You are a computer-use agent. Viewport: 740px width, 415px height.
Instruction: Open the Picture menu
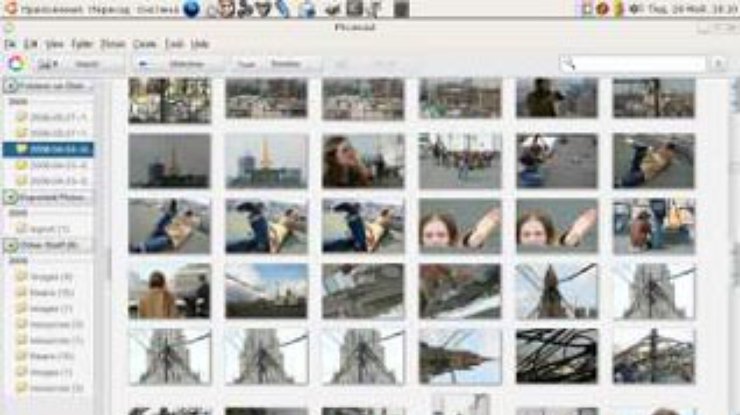pos(113,44)
